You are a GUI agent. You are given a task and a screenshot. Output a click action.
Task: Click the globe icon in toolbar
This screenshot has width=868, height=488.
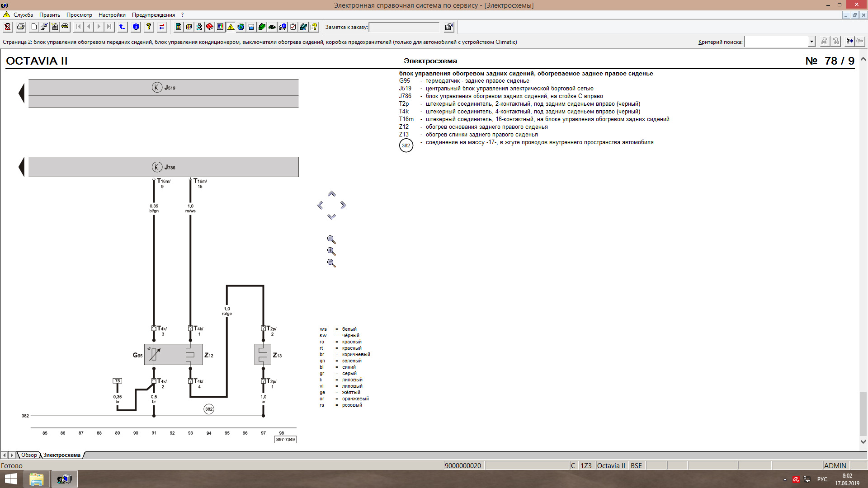(x=241, y=27)
